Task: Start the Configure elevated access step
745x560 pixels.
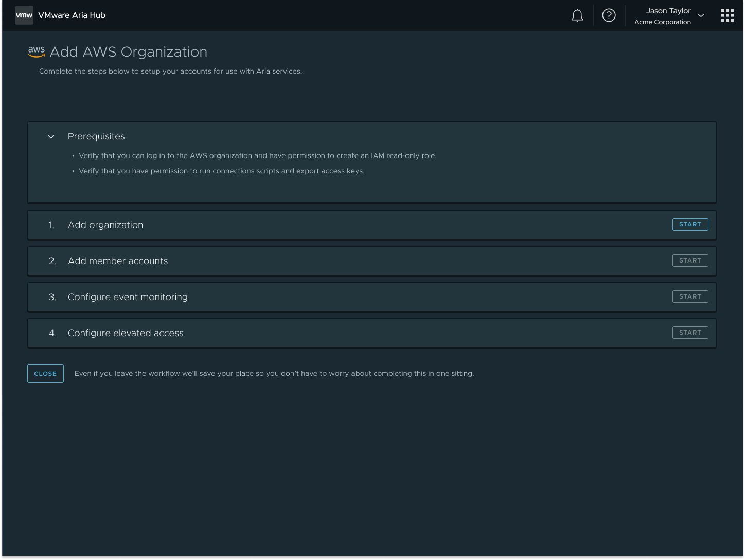Action: click(690, 332)
